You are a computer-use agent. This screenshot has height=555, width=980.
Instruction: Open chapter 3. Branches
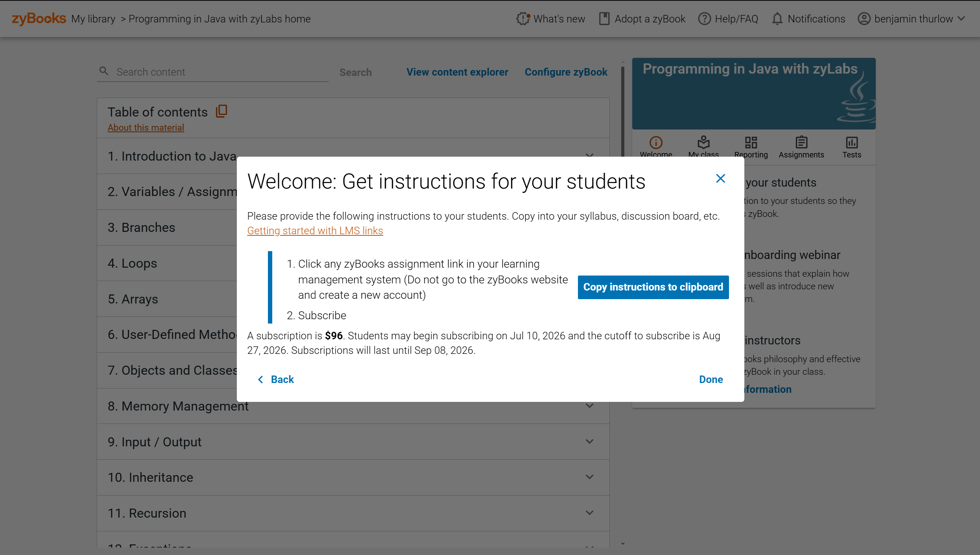click(141, 228)
